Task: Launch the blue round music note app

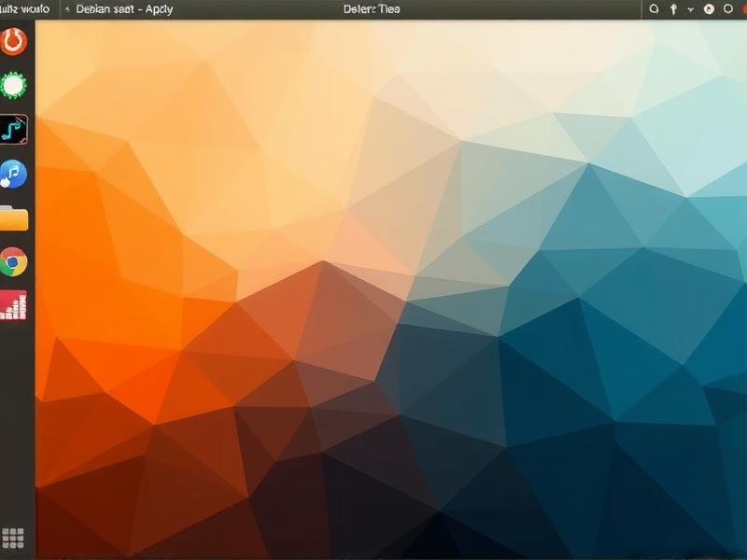Action: [14, 174]
